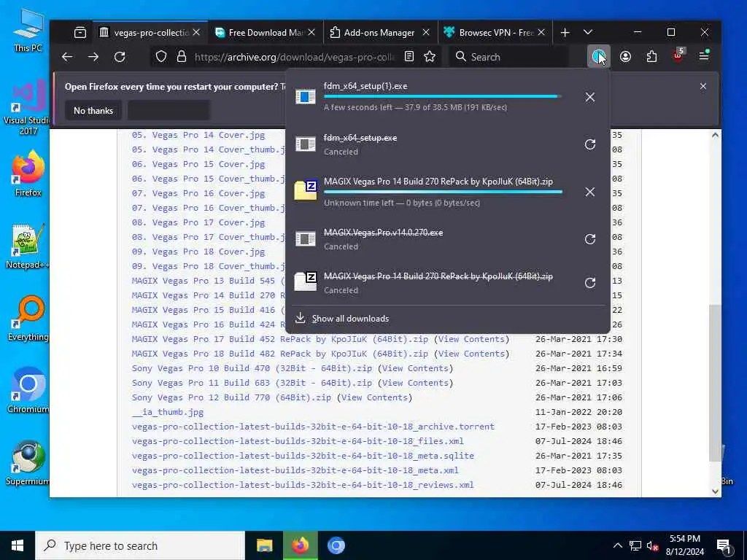Screen dimensions: 747x560
Task: Open __ia_thumb.jpg file link
Action: [168, 412]
